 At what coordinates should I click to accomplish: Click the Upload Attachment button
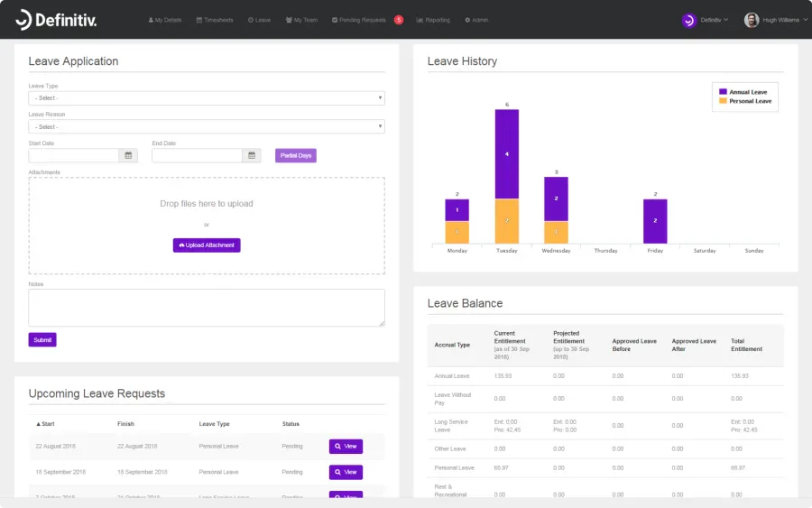pos(207,245)
